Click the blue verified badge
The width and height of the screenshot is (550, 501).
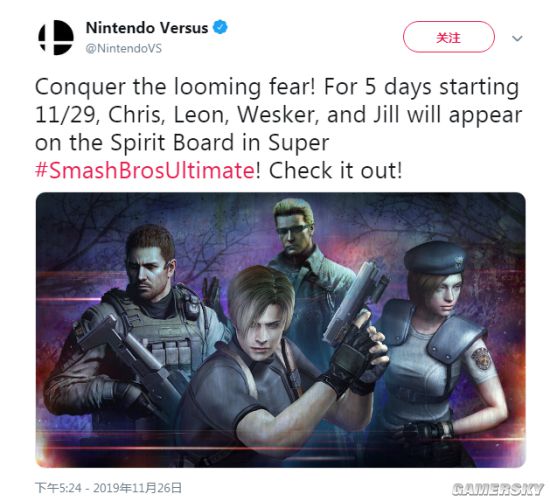tap(221, 27)
